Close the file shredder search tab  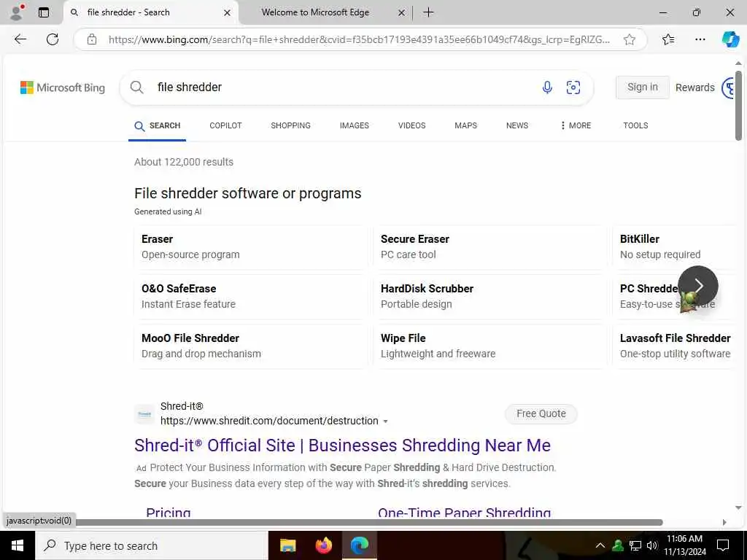tap(228, 13)
